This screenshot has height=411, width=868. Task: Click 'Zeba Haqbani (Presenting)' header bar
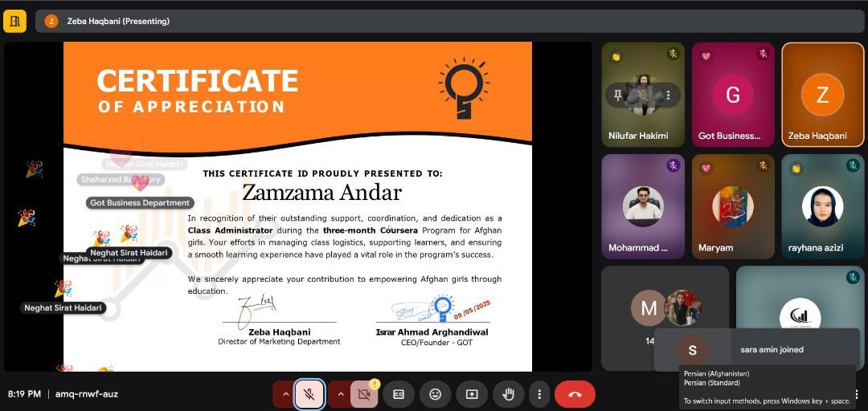[x=450, y=22]
